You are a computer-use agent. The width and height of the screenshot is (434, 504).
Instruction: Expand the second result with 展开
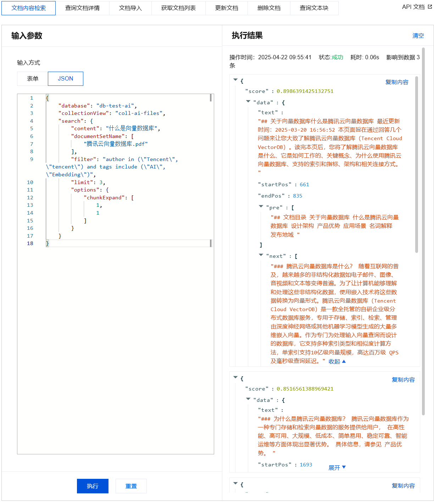(337, 468)
